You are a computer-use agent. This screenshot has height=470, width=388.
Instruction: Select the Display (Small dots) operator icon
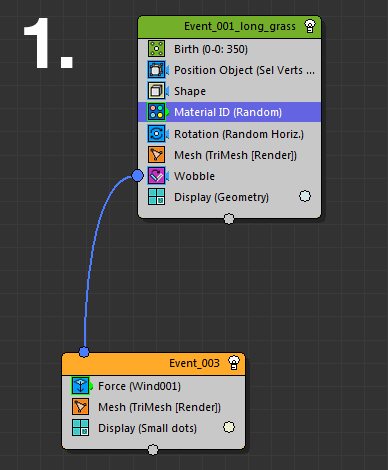[x=80, y=428]
